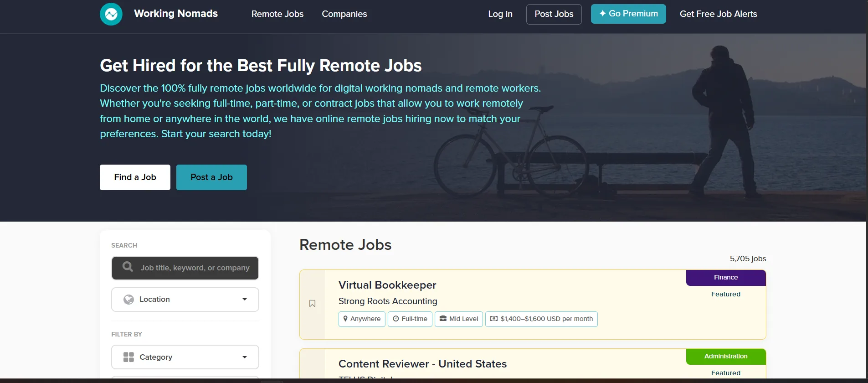Click the Working Nomads site title
868x383 pixels.
pos(176,14)
